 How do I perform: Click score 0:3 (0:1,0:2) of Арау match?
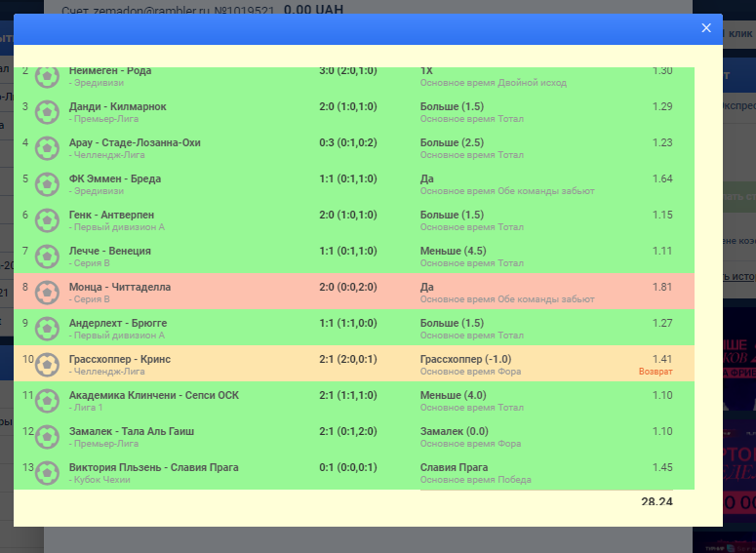348,142
